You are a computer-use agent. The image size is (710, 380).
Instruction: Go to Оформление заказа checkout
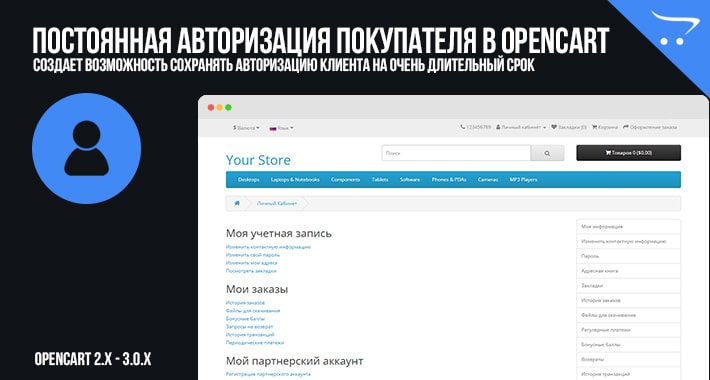click(x=650, y=127)
